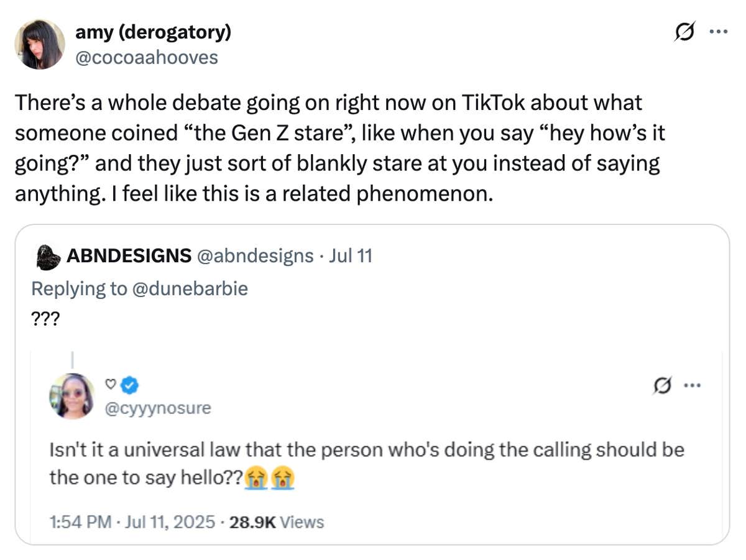Open more options on the quoted @cyyynosure post

(693, 386)
